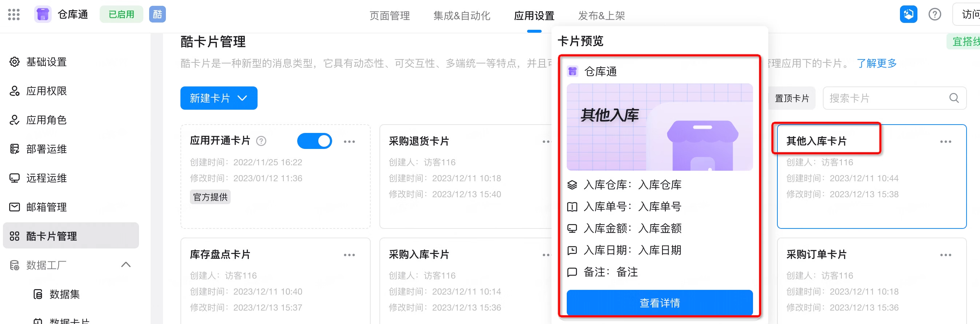
Task: Click the 酷 badge icon
Action: 157,15
